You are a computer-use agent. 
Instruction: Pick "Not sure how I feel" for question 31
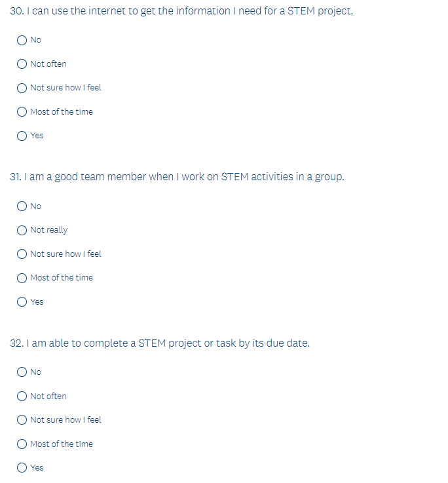[22, 254]
